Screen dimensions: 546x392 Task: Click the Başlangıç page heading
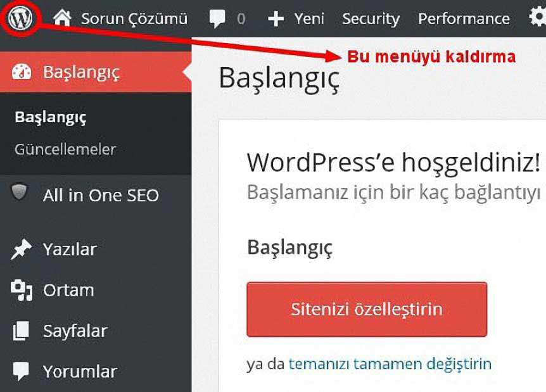[x=279, y=79]
